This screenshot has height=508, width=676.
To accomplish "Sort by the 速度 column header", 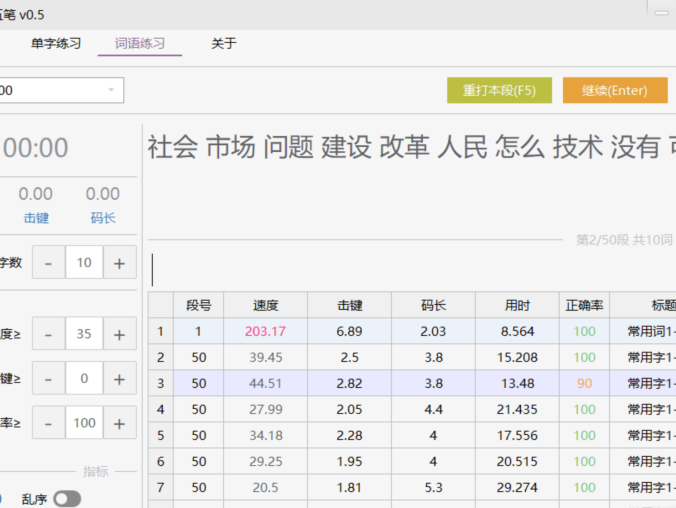I will [266, 305].
